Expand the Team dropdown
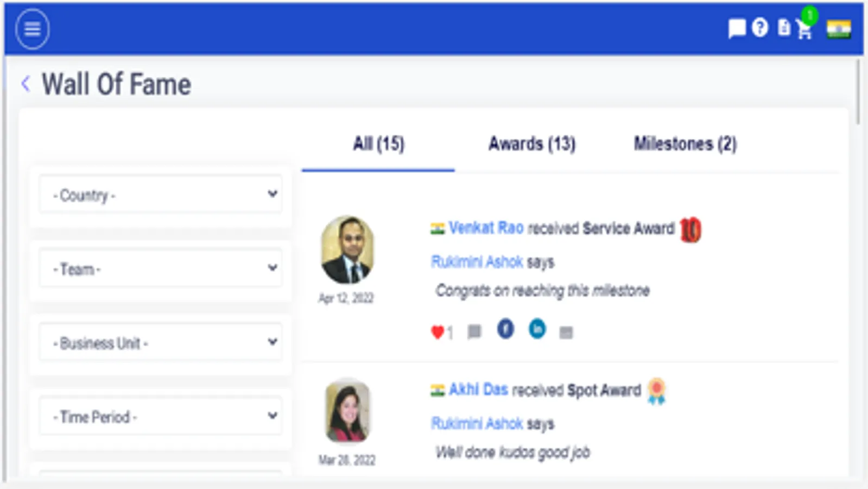The height and width of the screenshot is (489, 868). click(161, 268)
